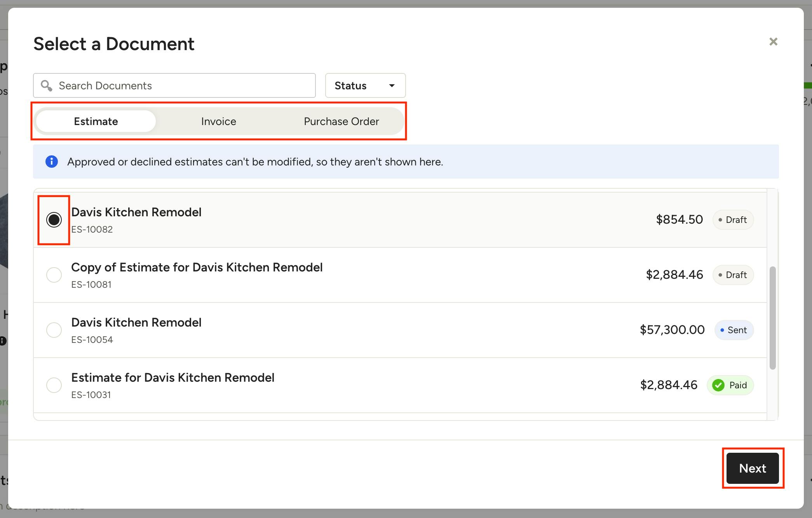Click the ES-10081 document number
The width and height of the screenshot is (812, 518).
(x=91, y=285)
